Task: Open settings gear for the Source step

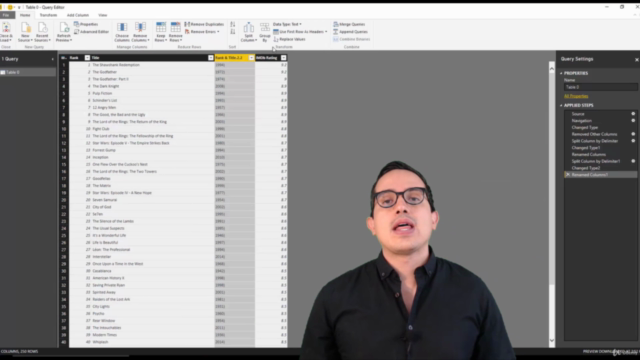Action: click(x=633, y=114)
